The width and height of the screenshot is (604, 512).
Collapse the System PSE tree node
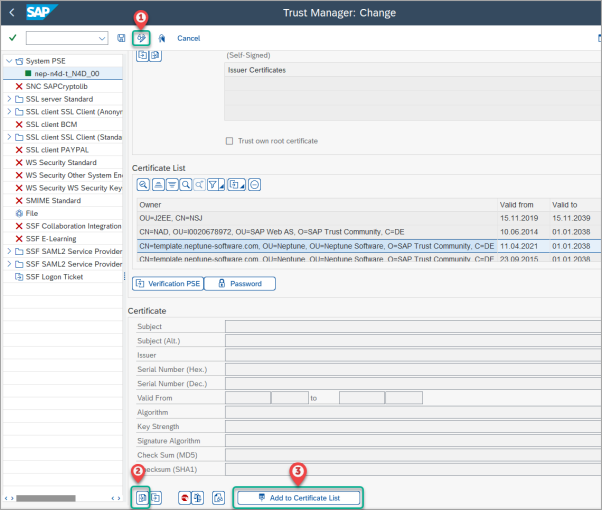(9, 61)
